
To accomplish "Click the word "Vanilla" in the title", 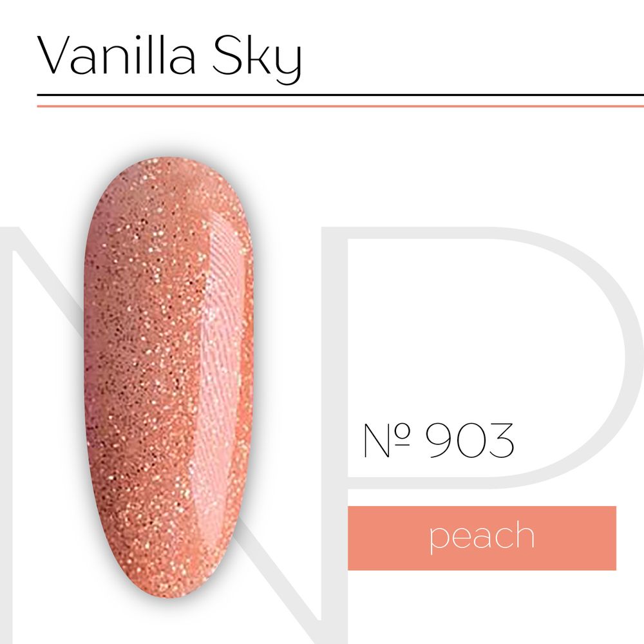I will pyautogui.click(x=116, y=55).
